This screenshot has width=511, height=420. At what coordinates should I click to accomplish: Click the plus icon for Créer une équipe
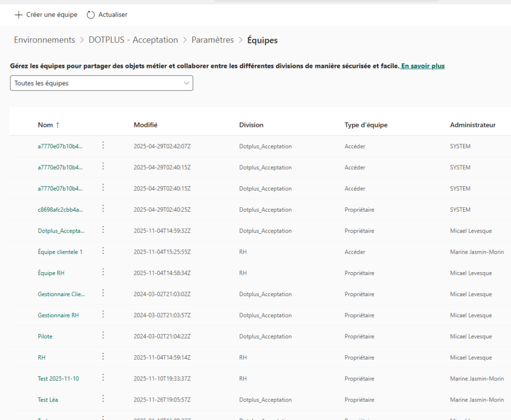(18, 15)
